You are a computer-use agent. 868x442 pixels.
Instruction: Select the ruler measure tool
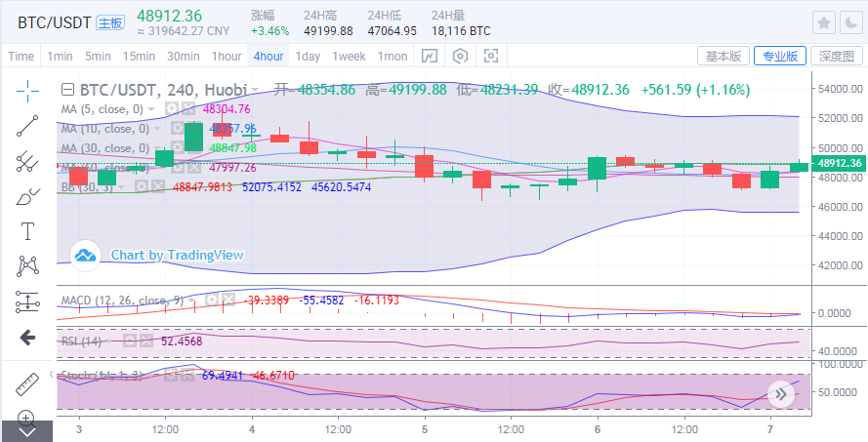click(x=27, y=383)
